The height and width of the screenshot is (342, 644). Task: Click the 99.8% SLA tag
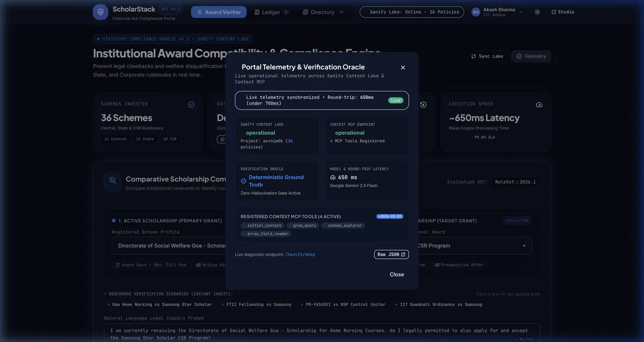pos(485,137)
